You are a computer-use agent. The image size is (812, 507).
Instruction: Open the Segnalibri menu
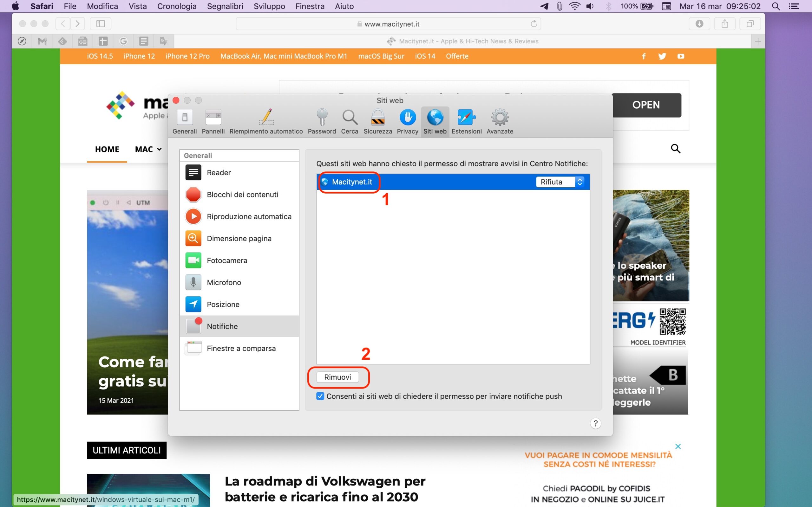click(x=225, y=6)
